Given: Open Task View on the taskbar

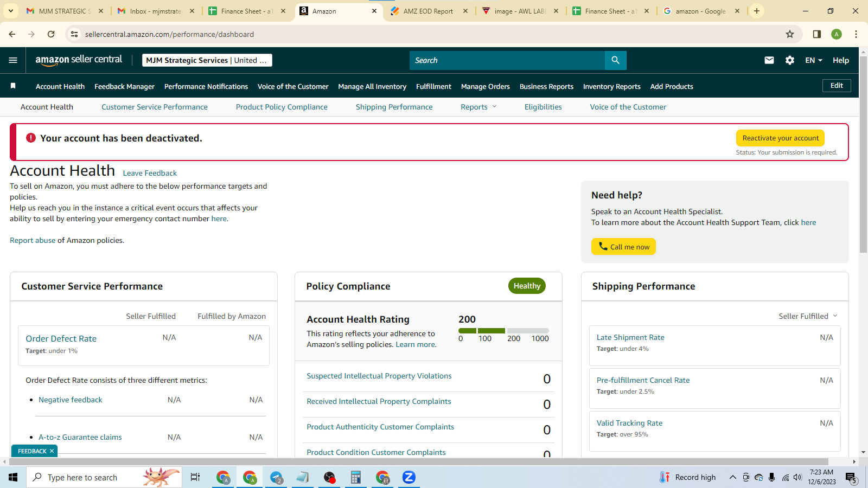Looking at the screenshot, I should pos(195,477).
